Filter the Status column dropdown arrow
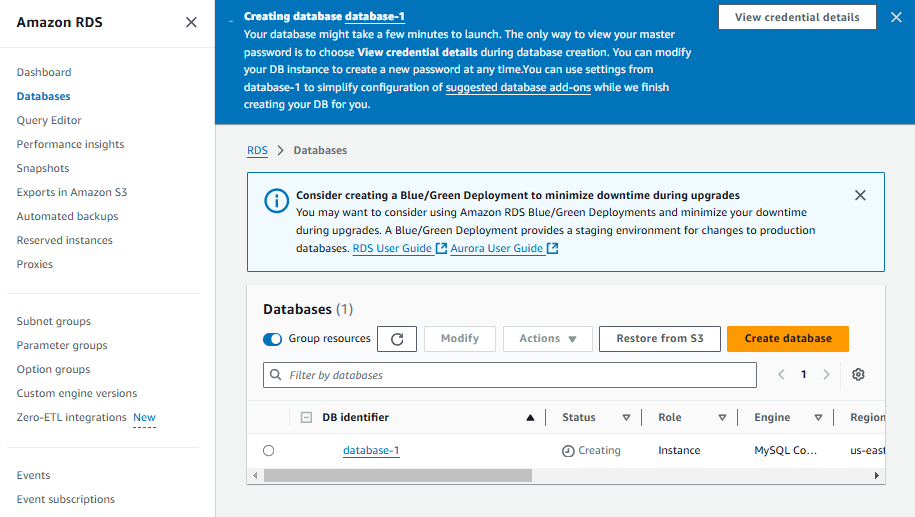915x517 pixels. click(627, 418)
